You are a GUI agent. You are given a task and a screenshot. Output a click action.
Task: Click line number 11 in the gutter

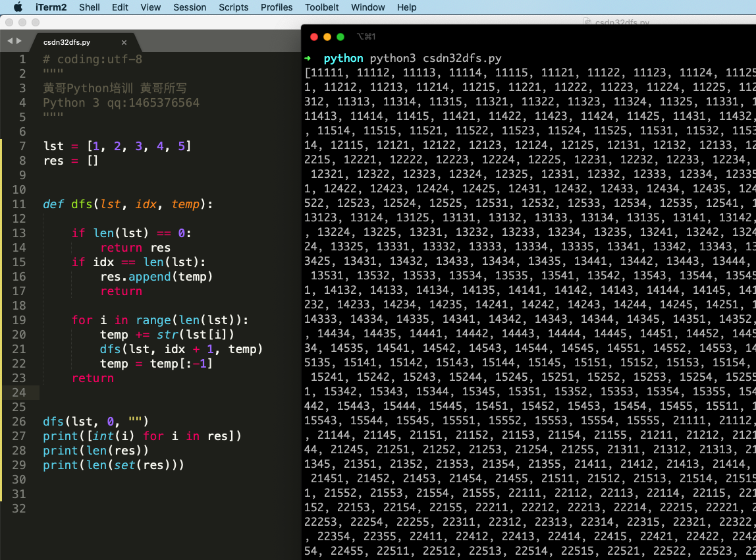click(x=19, y=204)
